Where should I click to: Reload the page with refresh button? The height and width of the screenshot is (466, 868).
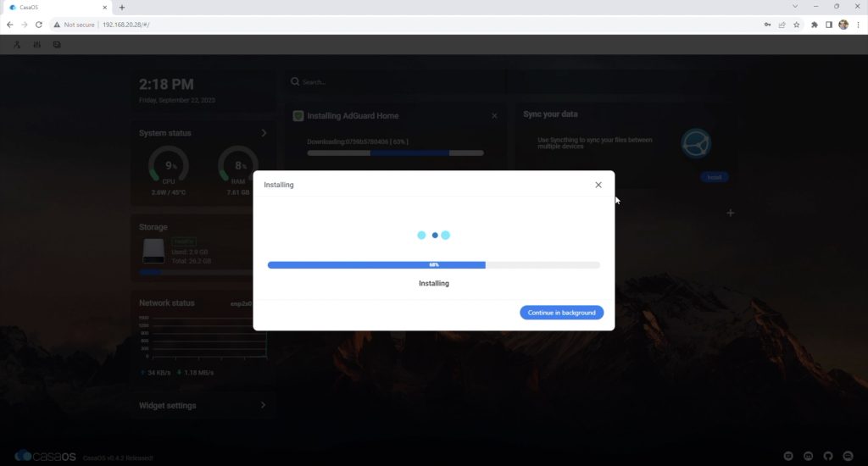tap(38, 25)
